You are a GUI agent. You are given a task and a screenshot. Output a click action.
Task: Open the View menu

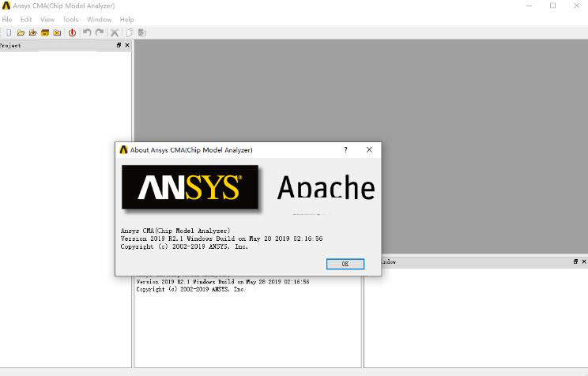click(47, 20)
